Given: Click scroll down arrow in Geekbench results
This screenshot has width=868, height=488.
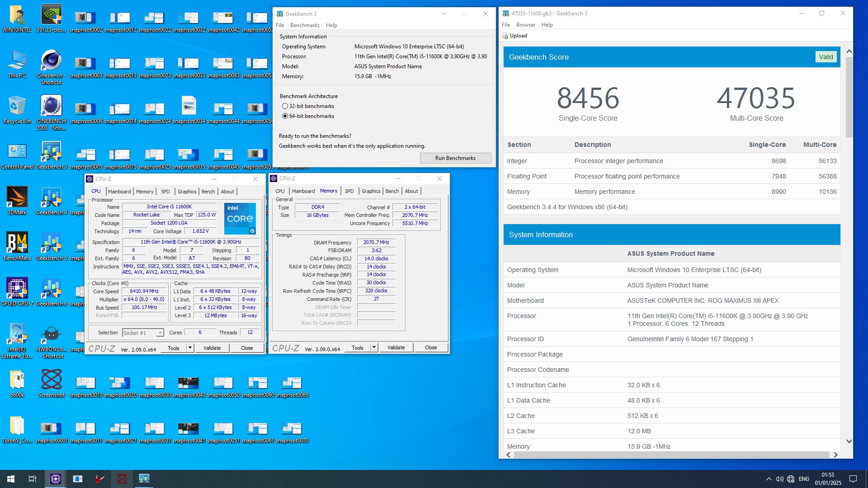Looking at the screenshot, I should [x=849, y=441].
